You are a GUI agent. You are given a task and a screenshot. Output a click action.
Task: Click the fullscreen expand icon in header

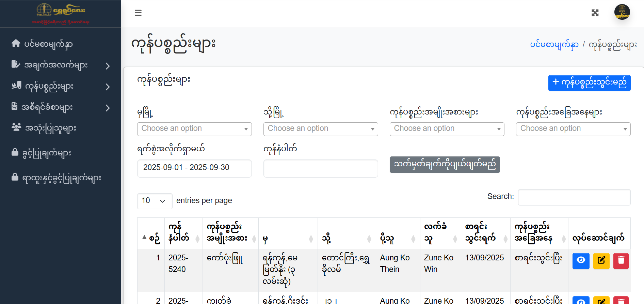[x=595, y=13]
